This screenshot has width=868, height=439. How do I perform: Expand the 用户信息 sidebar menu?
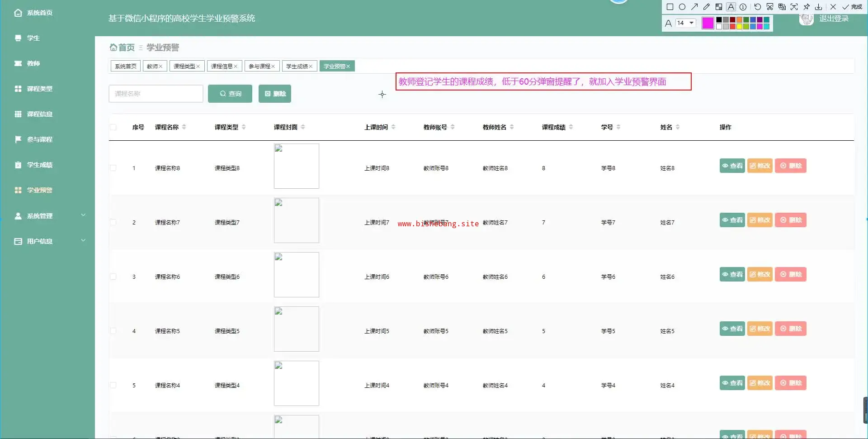coord(50,241)
